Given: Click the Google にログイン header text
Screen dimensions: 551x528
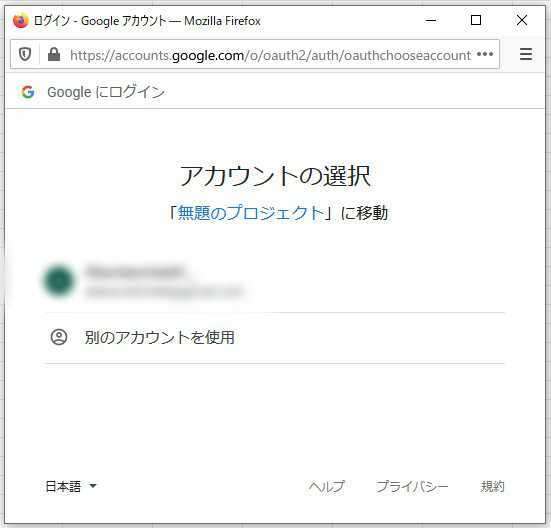Looking at the screenshot, I should 106,92.
